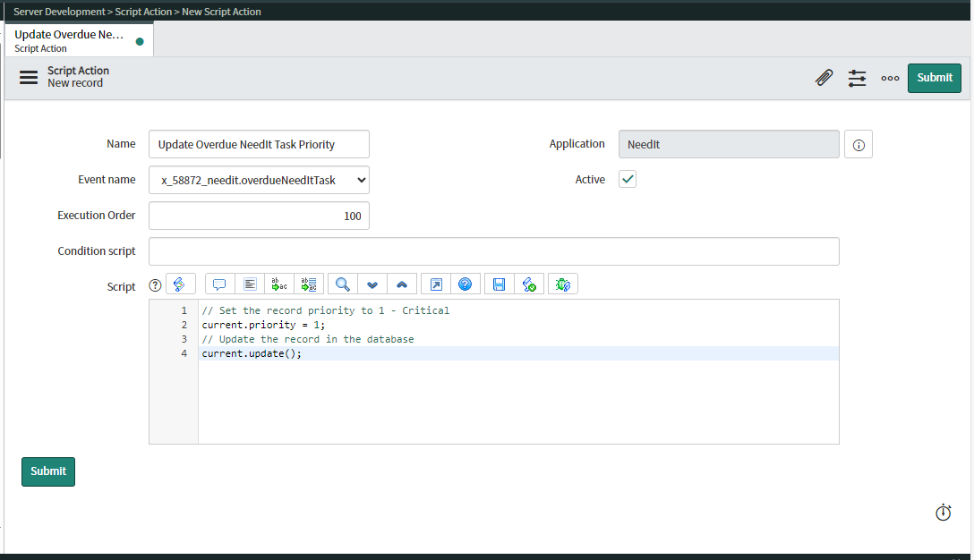Click line number 4 in the script gutter
The image size is (974, 560).
coord(184,353)
